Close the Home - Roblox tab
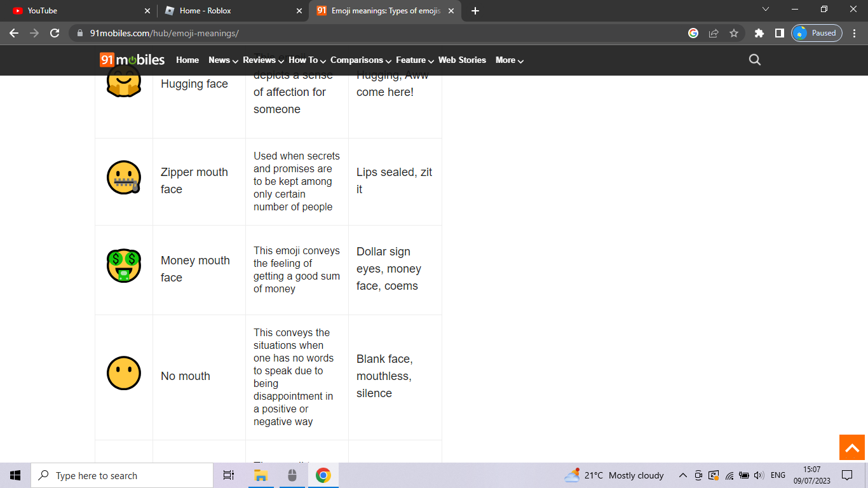This screenshot has width=868, height=488. pyautogui.click(x=299, y=11)
